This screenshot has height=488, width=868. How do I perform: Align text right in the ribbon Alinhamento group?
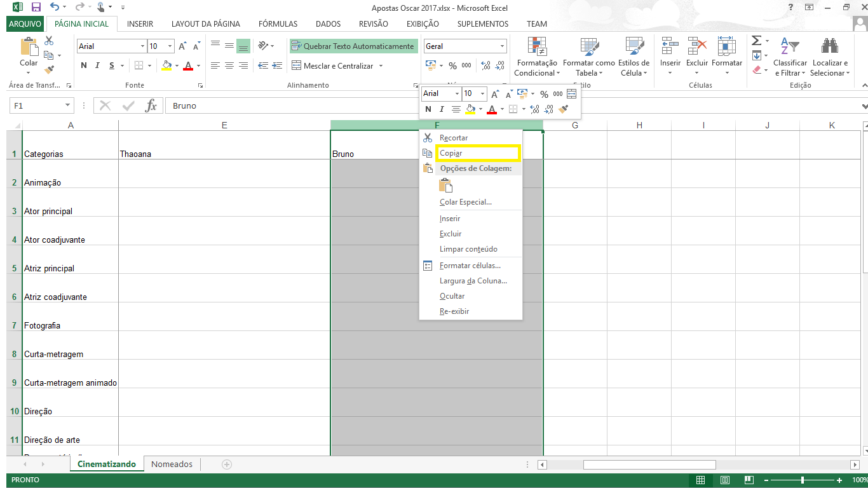pyautogui.click(x=243, y=65)
